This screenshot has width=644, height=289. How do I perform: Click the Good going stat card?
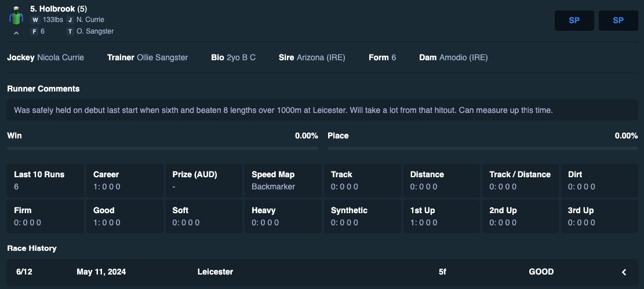(125, 217)
